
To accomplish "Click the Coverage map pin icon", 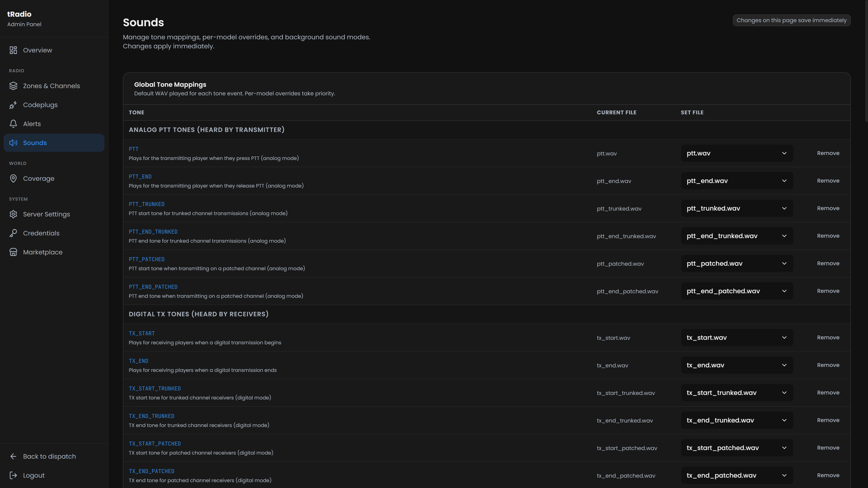I will [x=13, y=178].
